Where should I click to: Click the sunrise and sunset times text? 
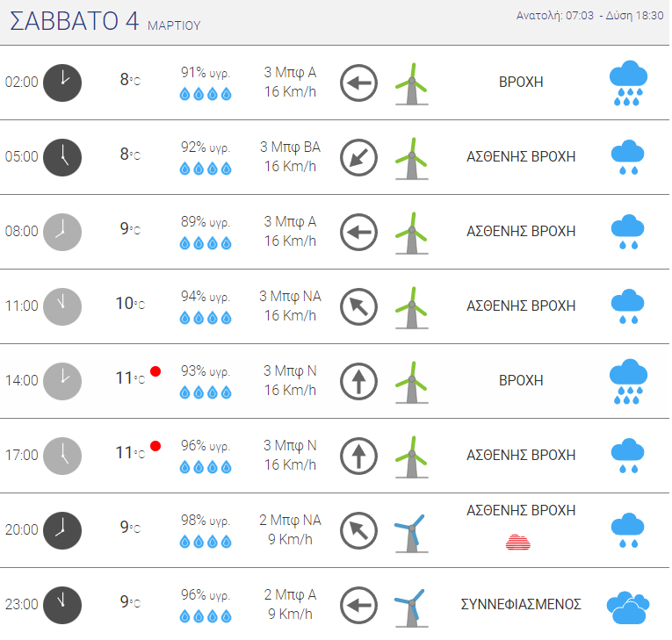tap(589, 16)
